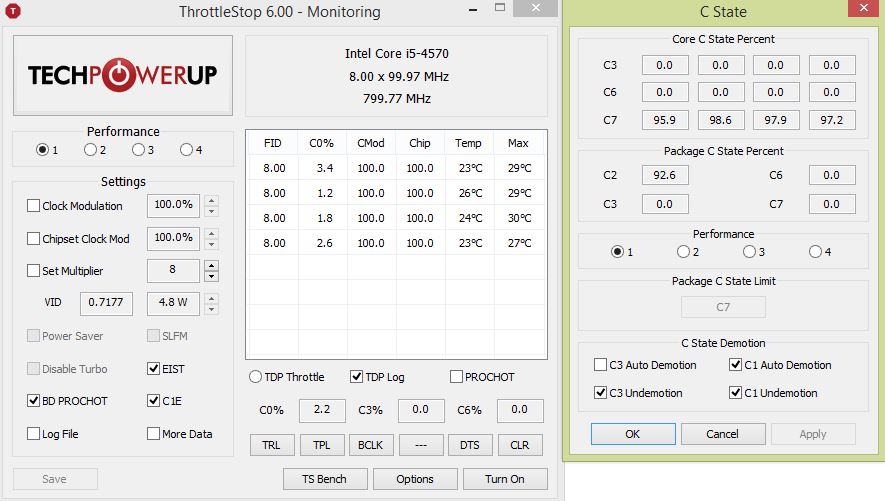The image size is (885, 501).
Task: Open the TRL turbo ratio limits button
Action: pos(272,445)
